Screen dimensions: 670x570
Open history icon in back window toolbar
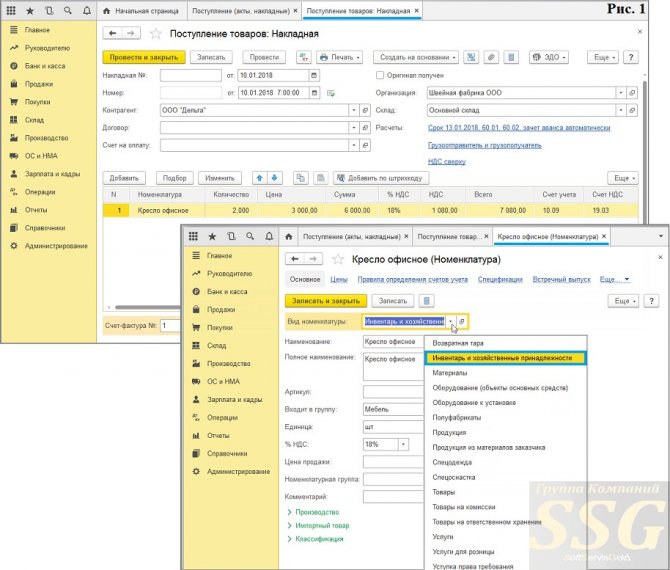[x=49, y=11]
